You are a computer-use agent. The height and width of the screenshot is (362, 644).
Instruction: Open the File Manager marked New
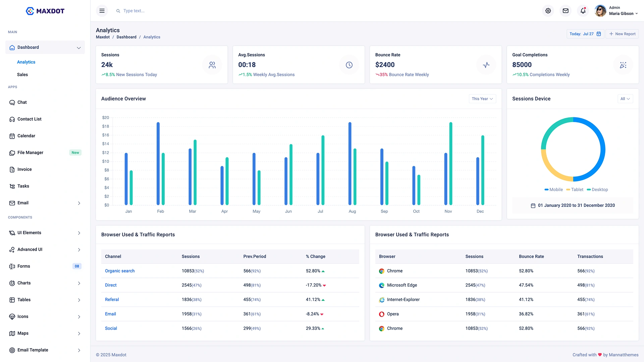pos(30,153)
